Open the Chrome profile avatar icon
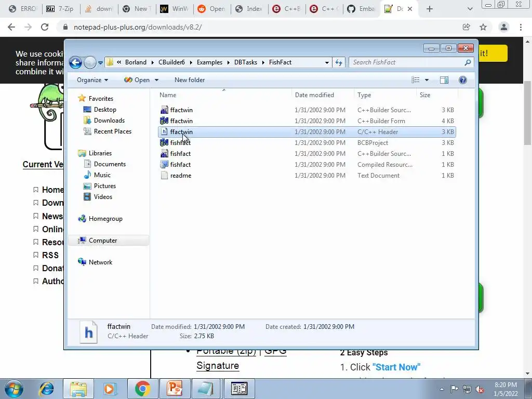The height and width of the screenshot is (399, 532). pyautogui.click(x=504, y=27)
